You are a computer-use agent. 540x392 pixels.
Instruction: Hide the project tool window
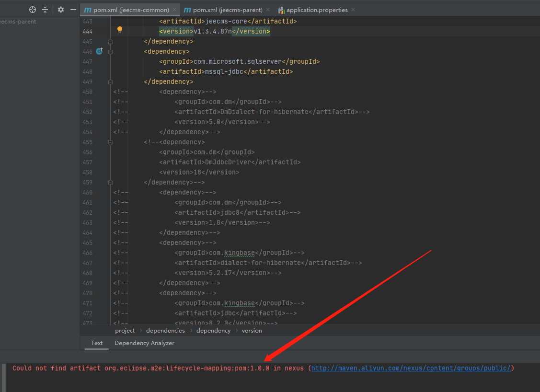pyautogui.click(x=73, y=10)
